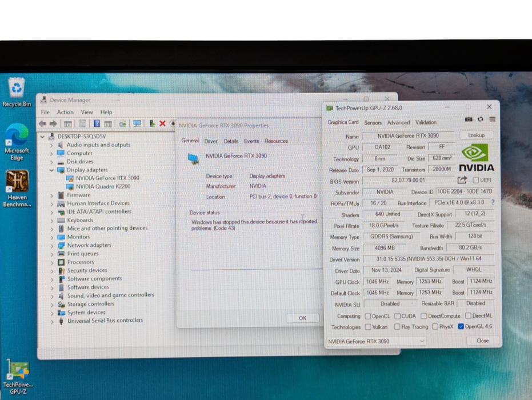Expand the System devices node
The image size is (532, 400).
point(52,313)
